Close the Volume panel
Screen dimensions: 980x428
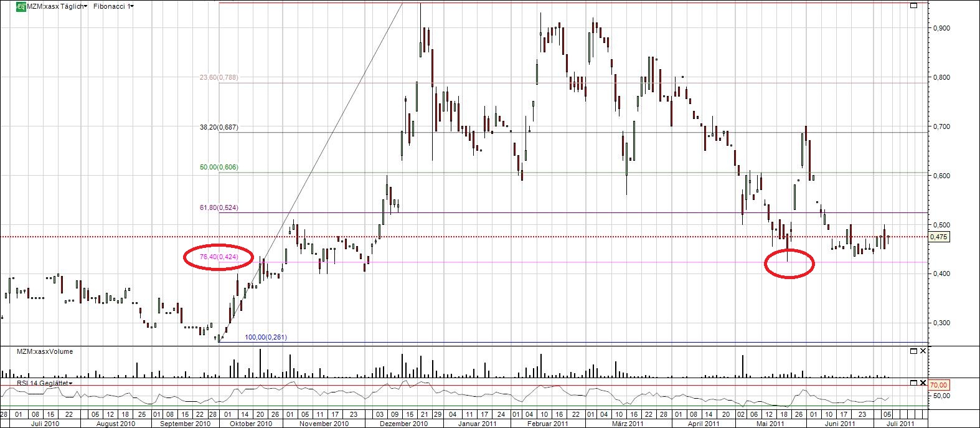point(923,351)
